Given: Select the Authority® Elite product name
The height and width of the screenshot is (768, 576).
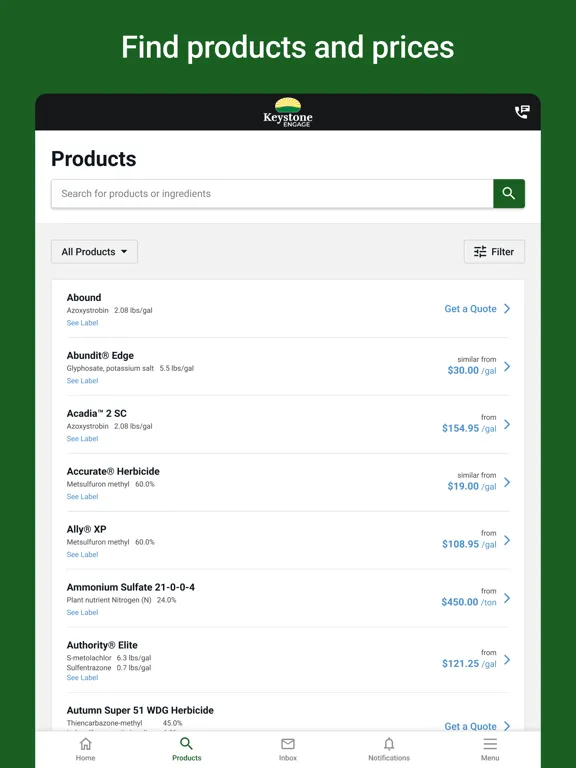Looking at the screenshot, I should [x=102, y=645].
